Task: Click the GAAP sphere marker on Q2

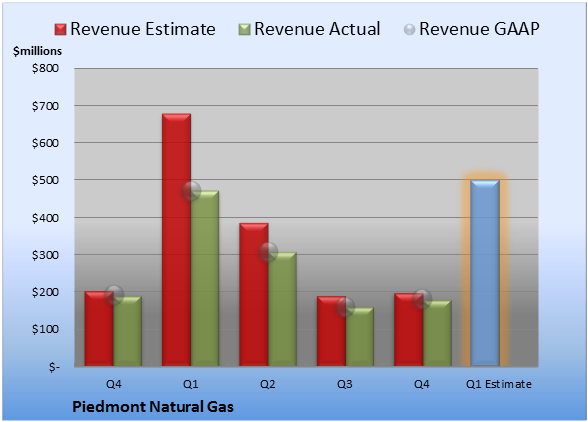Action: click(268, 252)
